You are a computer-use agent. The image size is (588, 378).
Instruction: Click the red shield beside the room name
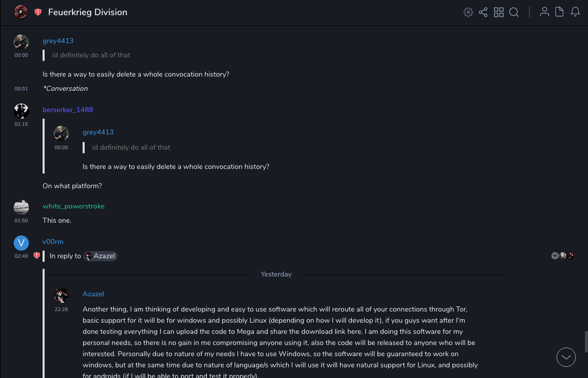coord(38,12)
